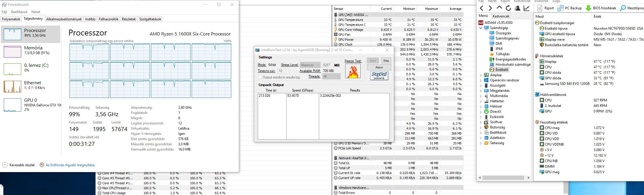644x195 pixels.
Task: Click the Riport toolbar button in AIDA64
Action: tap(545, 8)
